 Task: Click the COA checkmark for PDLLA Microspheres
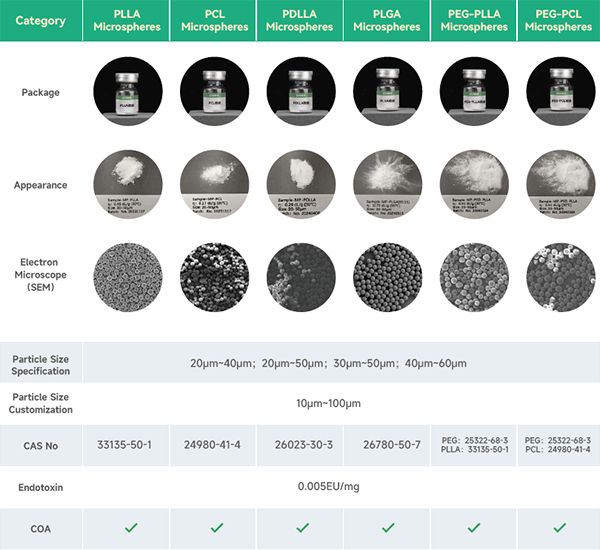click(299, 527)
